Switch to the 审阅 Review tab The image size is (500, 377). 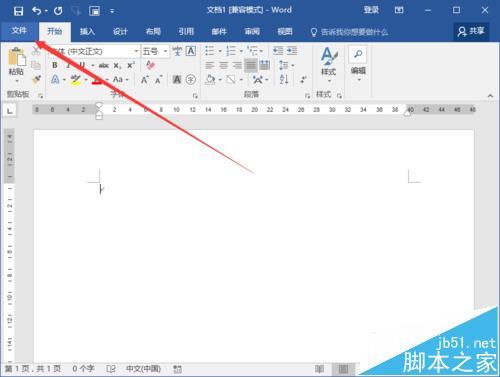point(252,32)
